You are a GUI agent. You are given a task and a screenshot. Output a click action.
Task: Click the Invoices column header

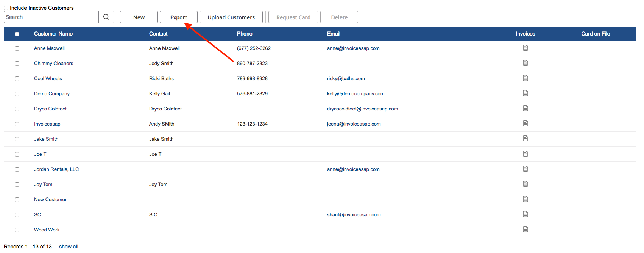525,34
